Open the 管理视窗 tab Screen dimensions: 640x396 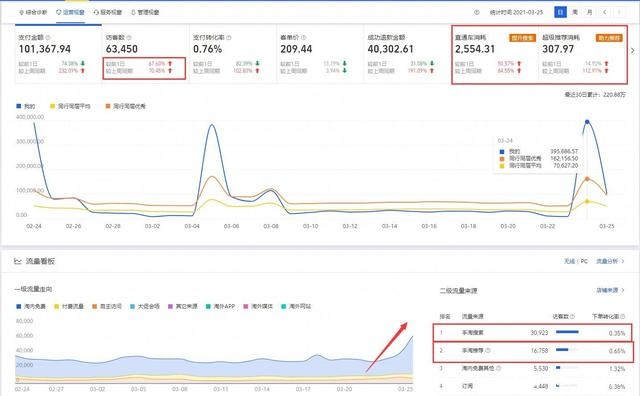coord(145,12)
